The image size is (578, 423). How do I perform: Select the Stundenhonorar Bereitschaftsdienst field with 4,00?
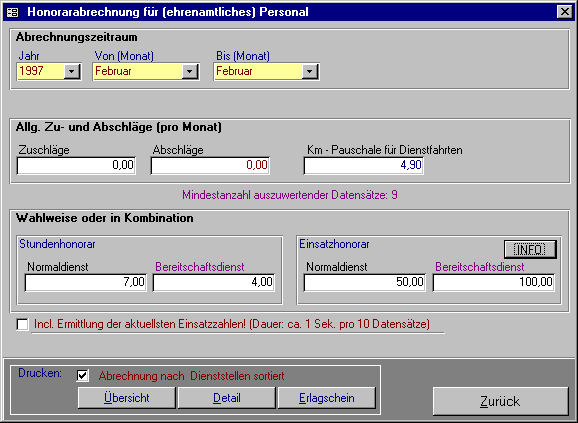pyautogui.click(x=214, y=283)
